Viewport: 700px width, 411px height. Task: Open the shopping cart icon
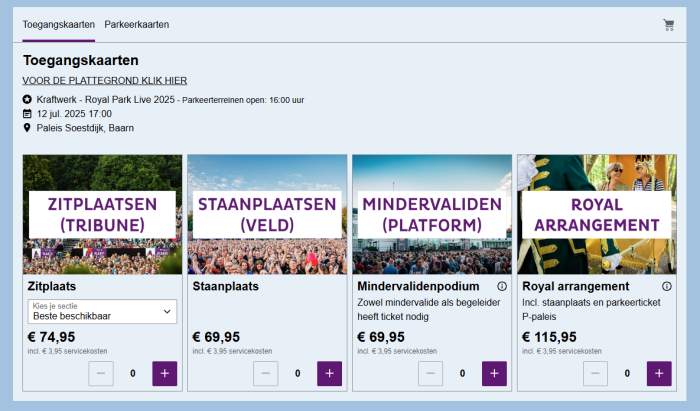click(668, 25)
